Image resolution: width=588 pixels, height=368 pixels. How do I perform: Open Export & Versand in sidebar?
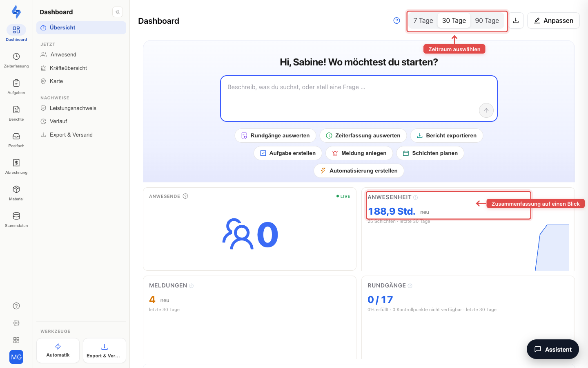pos(81,135)
